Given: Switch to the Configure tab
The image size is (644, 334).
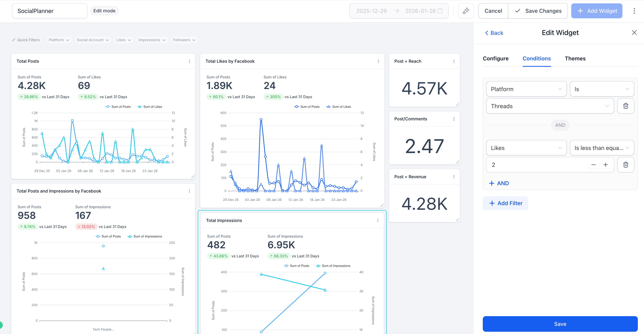Looking at the screenshot, I should [x=496, y=59].
